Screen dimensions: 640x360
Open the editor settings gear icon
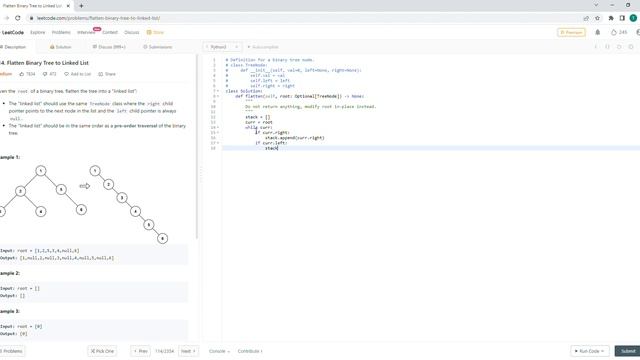[x=631, y=47]
